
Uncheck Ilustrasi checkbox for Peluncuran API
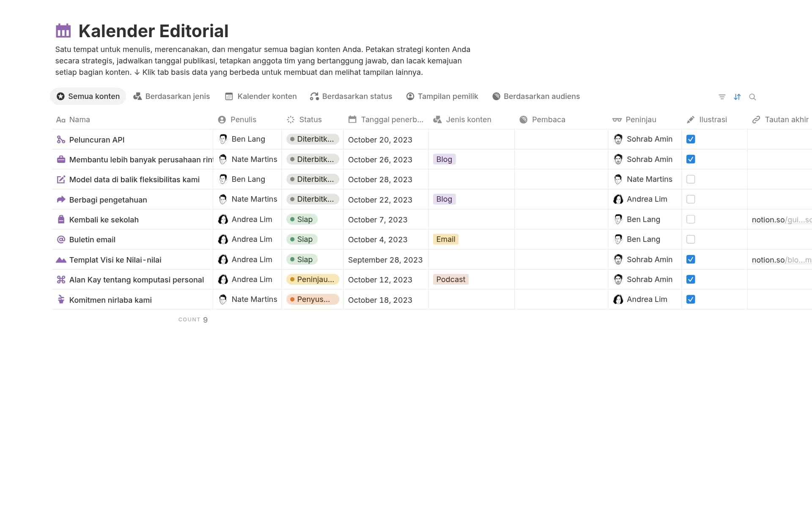click(691, 139)
